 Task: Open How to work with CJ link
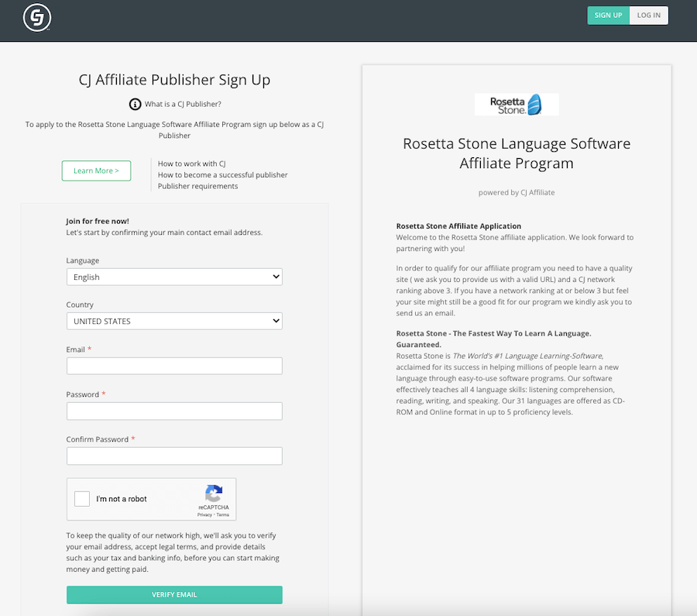point(191,163)
